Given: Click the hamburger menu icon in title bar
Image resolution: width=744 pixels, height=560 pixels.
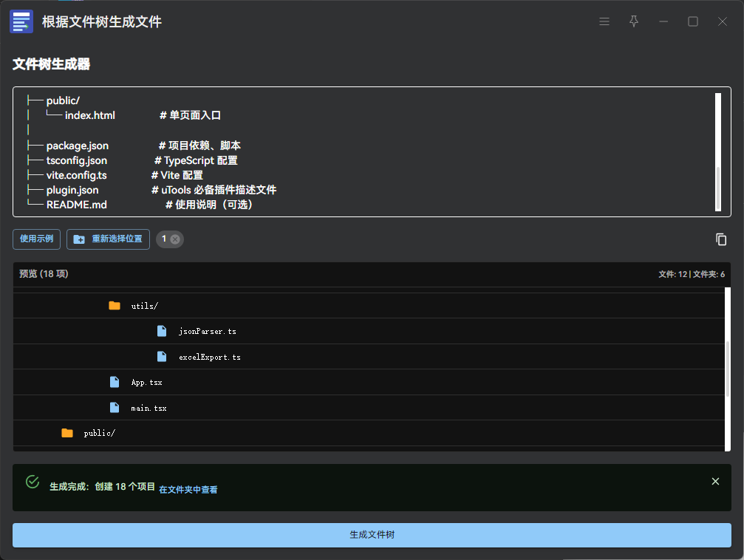Looking at the screenshot, I should pyautogui.click(x=604, y=22).
